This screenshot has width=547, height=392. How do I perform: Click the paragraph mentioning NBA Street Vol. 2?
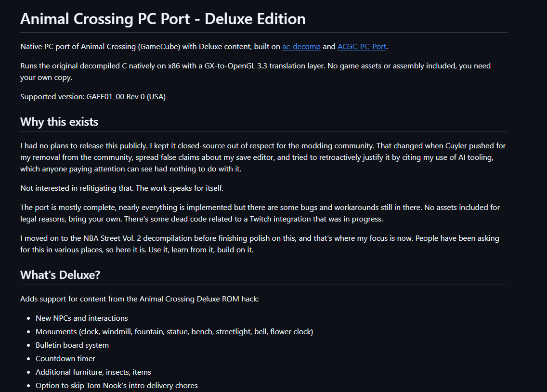tap(260, 244)
